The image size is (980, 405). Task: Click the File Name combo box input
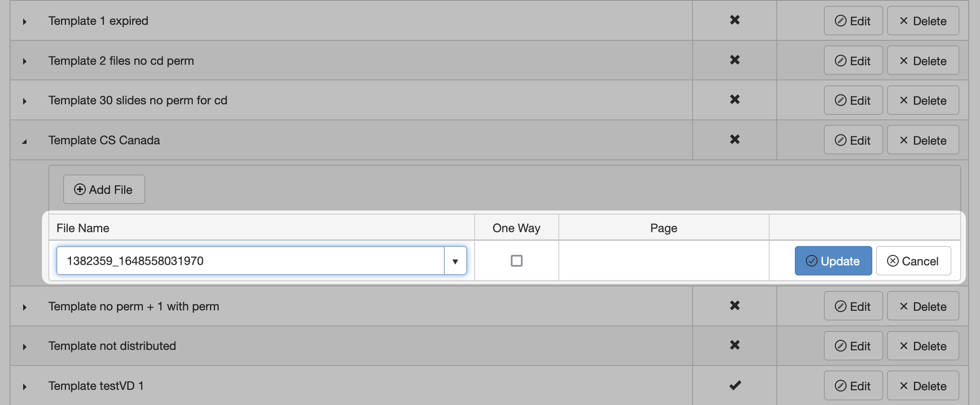coord(250,261)
